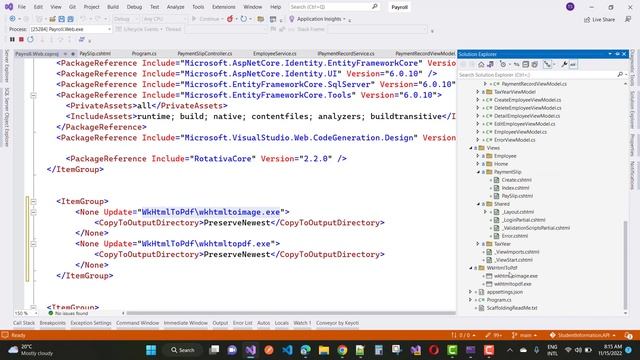Screen dimensions: 640x360
Task: Collapse the PaymentSlip folder
Action: click(x=478, y=172)
